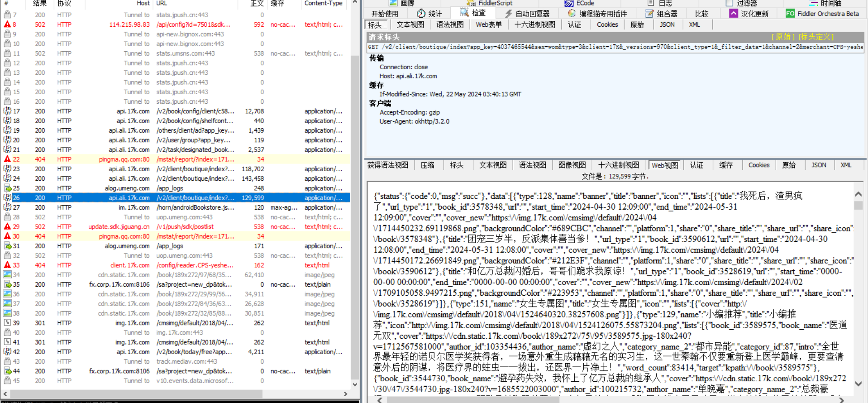This screenshot has width=868, height=403.
Task: Click the image icon of session 34
Action: coord(7,274)
